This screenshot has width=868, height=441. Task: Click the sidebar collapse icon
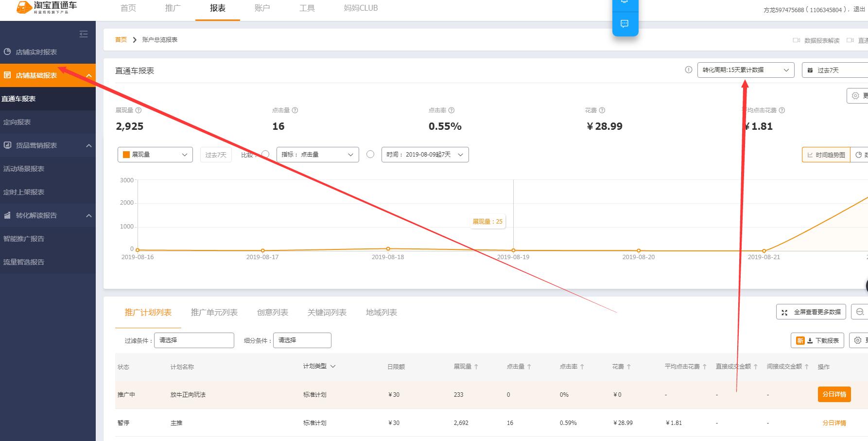pos(84,34)
